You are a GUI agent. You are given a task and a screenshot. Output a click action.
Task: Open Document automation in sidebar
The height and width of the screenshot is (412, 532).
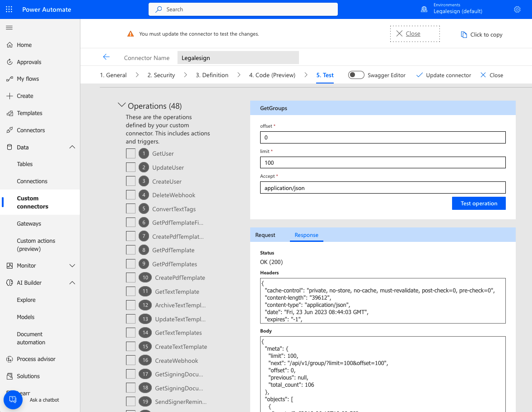(x=31, y=338)
